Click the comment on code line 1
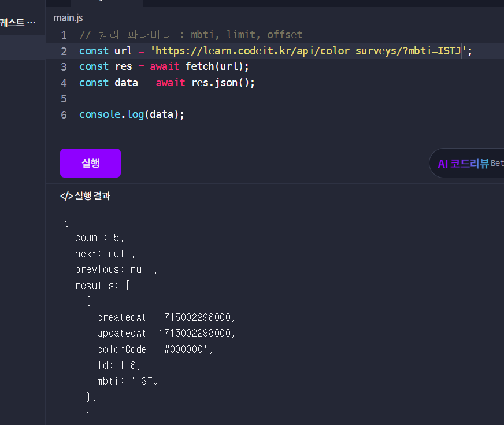 tap(191, 35)
